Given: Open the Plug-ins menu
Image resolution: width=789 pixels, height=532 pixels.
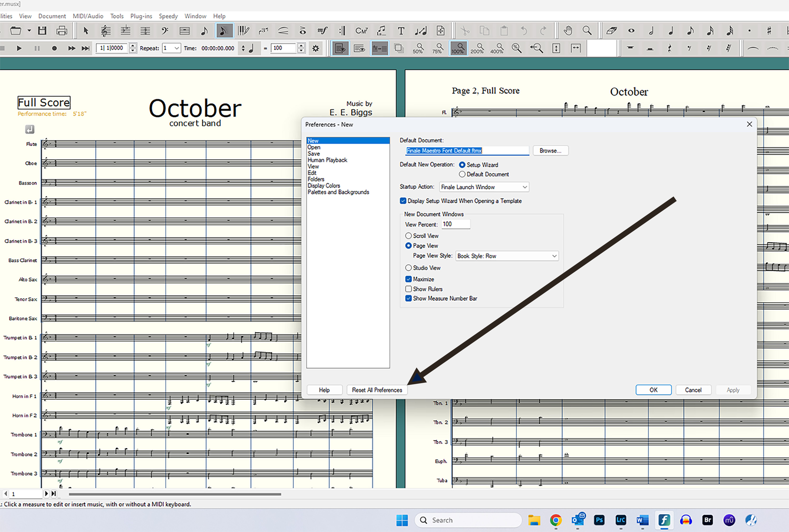Looking at the screenshot, I should [141, 16].
